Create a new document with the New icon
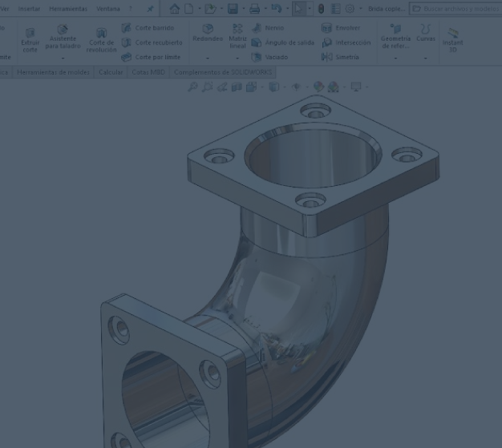 (x=189, y=9)
